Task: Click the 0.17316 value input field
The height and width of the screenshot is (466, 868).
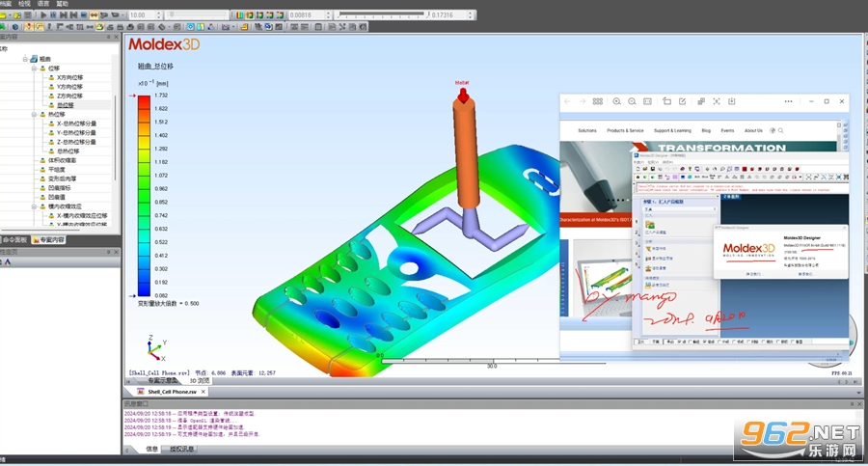Action: pos(448,15)
